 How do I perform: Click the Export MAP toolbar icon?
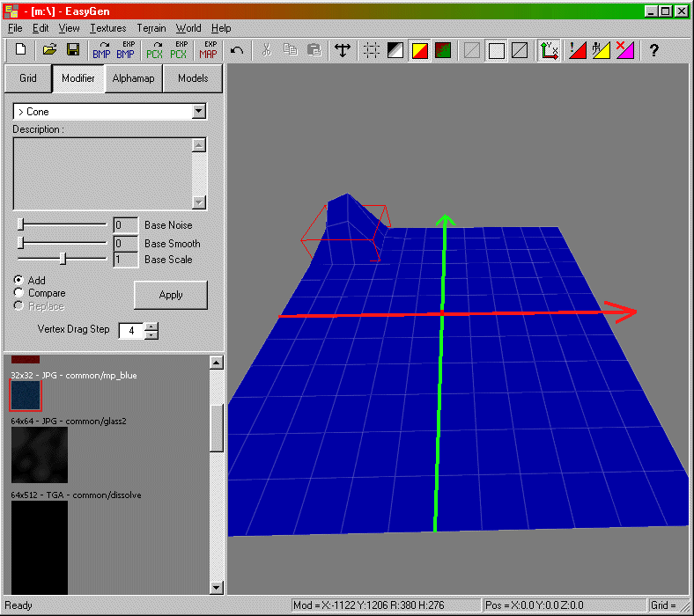pyautogui.click(x=209, y=50)
